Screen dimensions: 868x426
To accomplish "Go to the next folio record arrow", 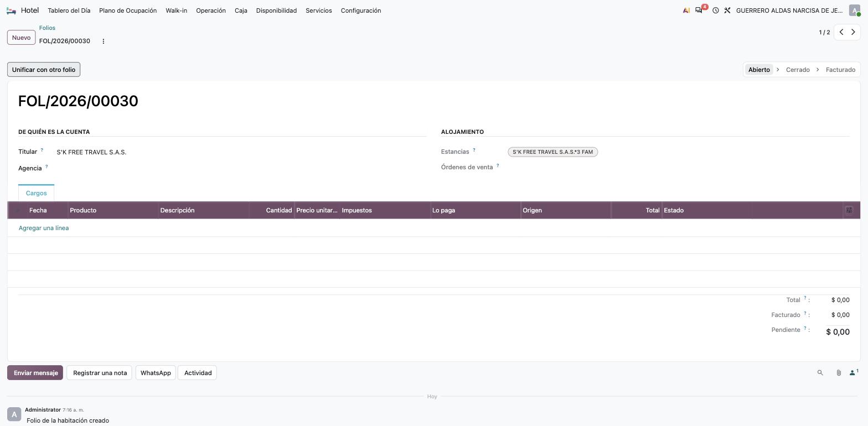I will point(853,32).
